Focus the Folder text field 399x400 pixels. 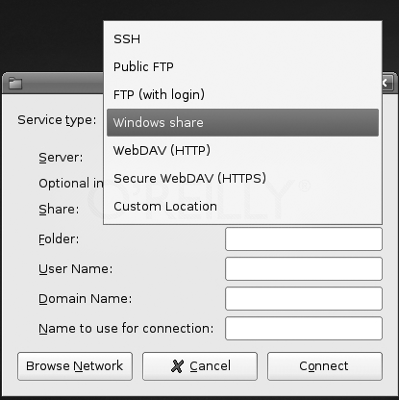304,239
